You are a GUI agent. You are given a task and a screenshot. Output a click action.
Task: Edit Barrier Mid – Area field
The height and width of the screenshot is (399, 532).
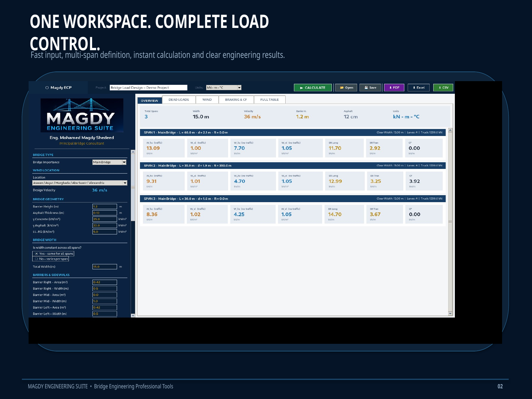click(105, 295)
